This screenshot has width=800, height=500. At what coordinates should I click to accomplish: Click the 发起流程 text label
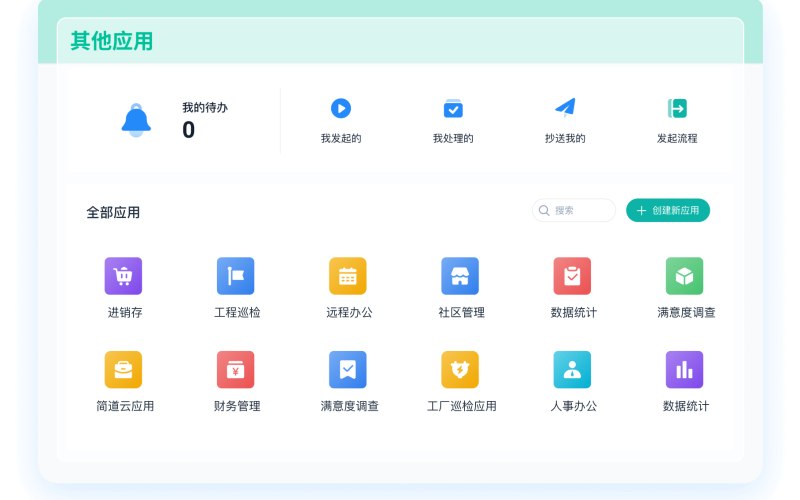[677, 138]
